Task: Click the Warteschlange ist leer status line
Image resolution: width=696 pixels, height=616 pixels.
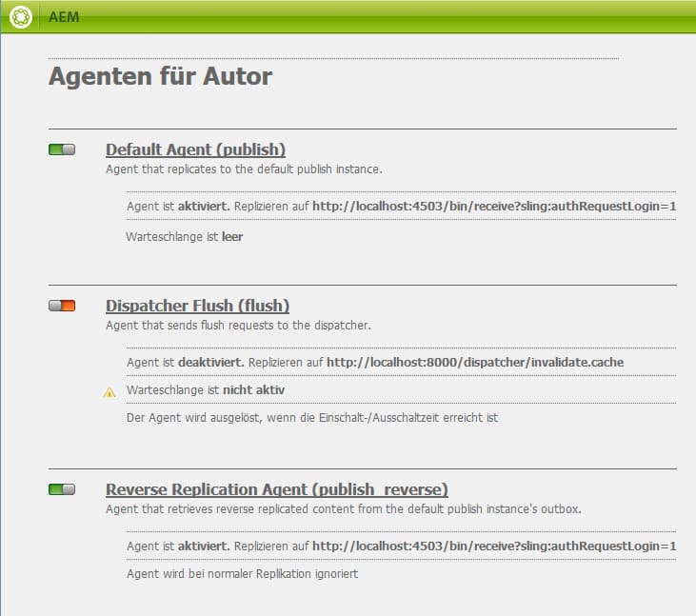Action: coord(184,236)
